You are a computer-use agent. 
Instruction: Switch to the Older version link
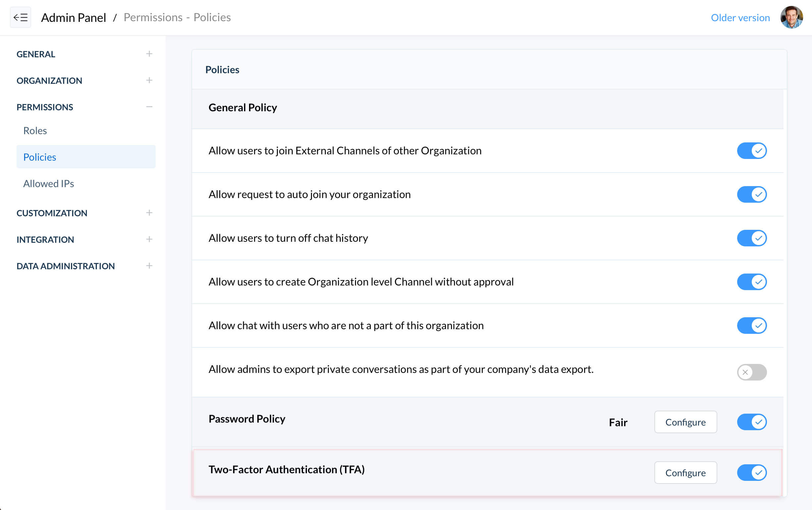pos(740,18)
